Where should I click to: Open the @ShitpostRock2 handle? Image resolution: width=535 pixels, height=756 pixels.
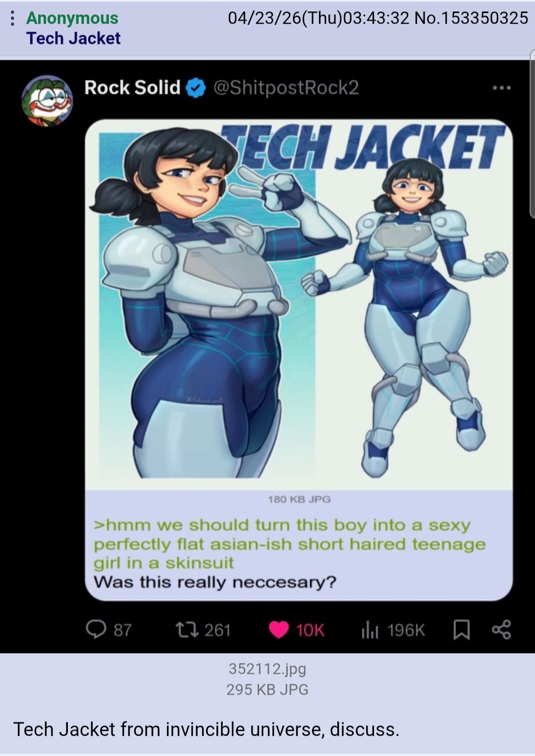[x=286, y=88]
